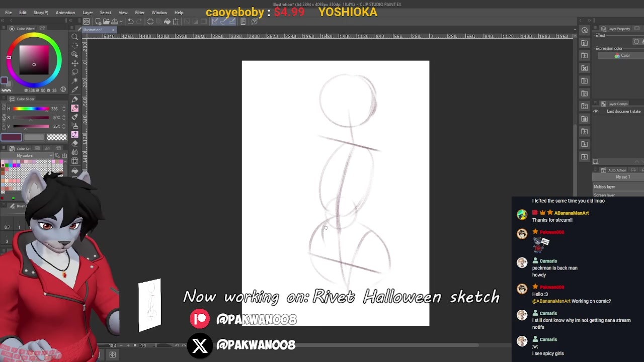Switch to the main drawing color swatch
Screen dimensions: 644x362
(x=12, y=137)
